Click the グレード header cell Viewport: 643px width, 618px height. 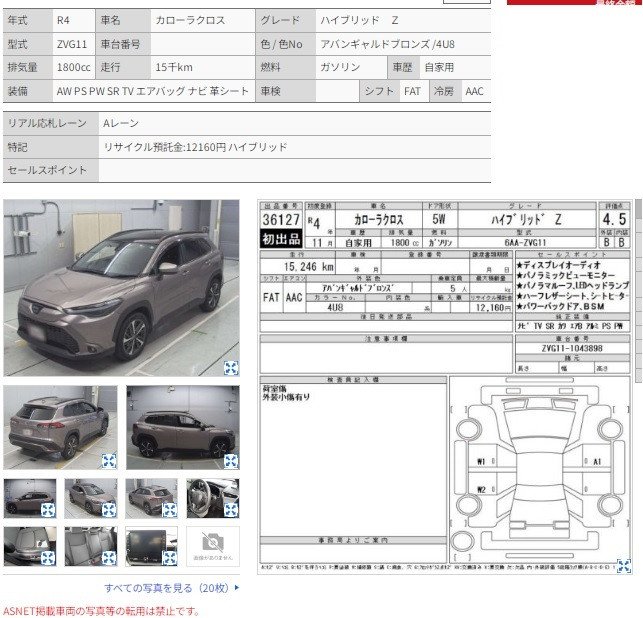(286, 20)
